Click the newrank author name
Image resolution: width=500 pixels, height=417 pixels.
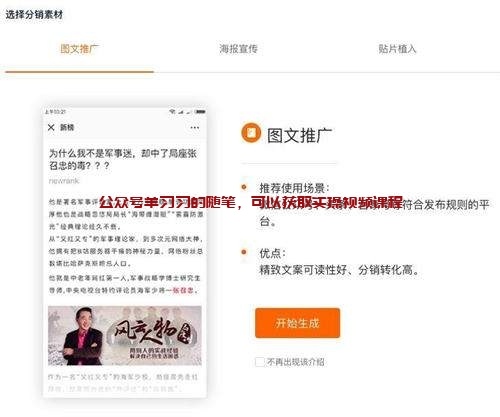(64, 181)
